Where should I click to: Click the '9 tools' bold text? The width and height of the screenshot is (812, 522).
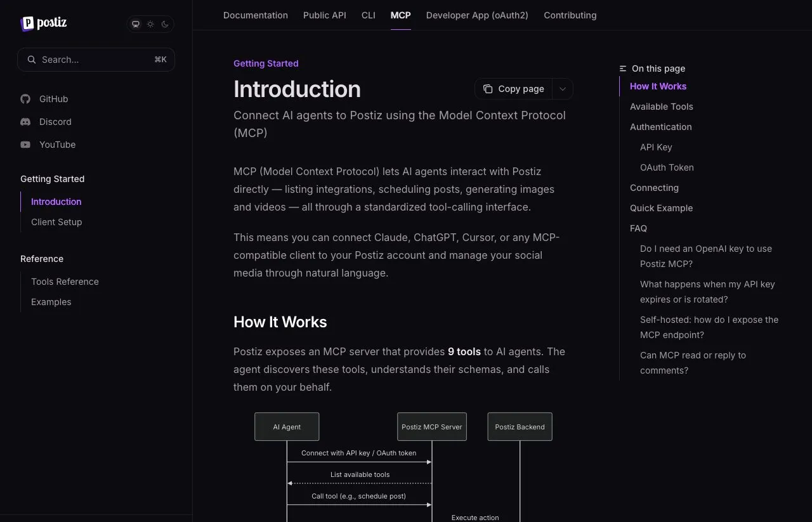click(x=464, y=351)
